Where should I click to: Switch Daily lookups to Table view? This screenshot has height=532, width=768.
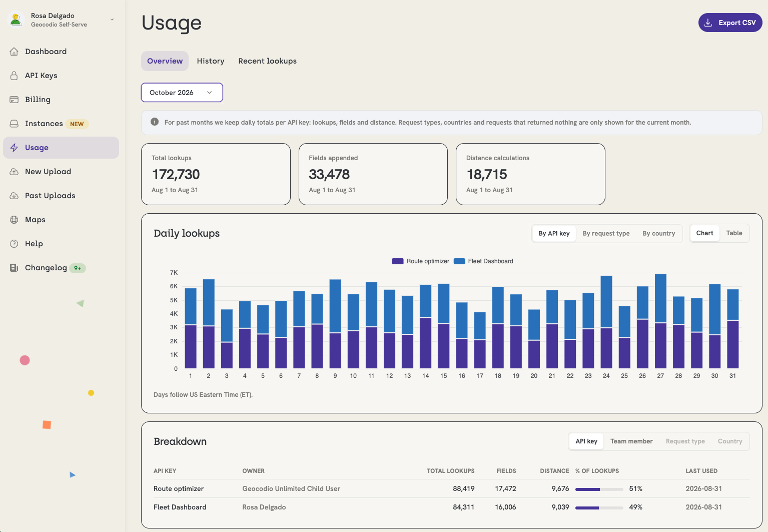[734, 233]
